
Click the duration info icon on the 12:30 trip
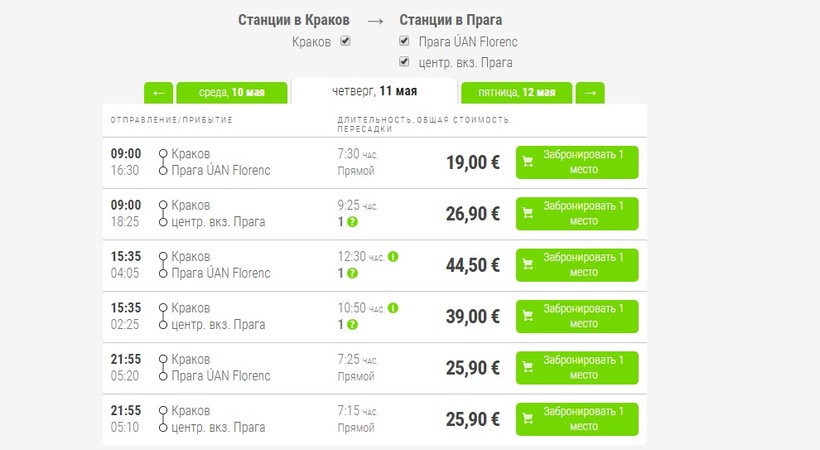(393, 256)
